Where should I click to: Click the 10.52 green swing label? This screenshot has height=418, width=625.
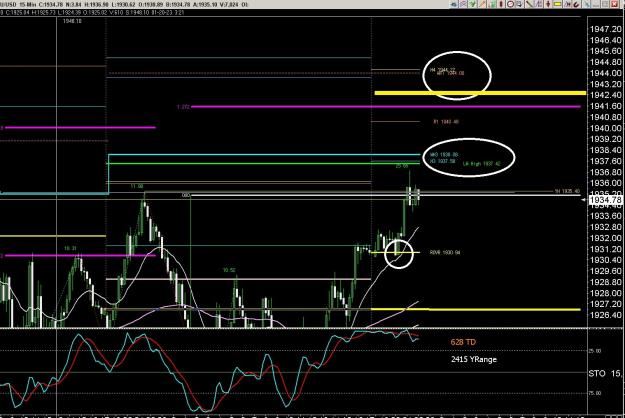tap(229, 270)
